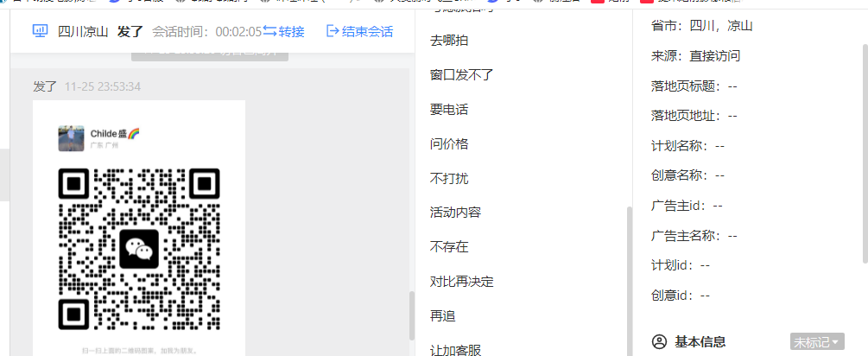The image size is (868, 356).
Task: Select quick reply 去哪拍
Action: (x=449, y=41)
